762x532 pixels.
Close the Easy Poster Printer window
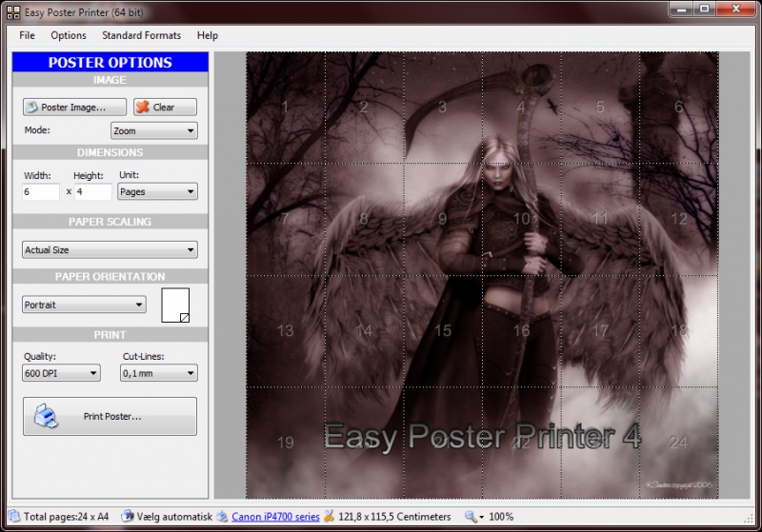736,10
